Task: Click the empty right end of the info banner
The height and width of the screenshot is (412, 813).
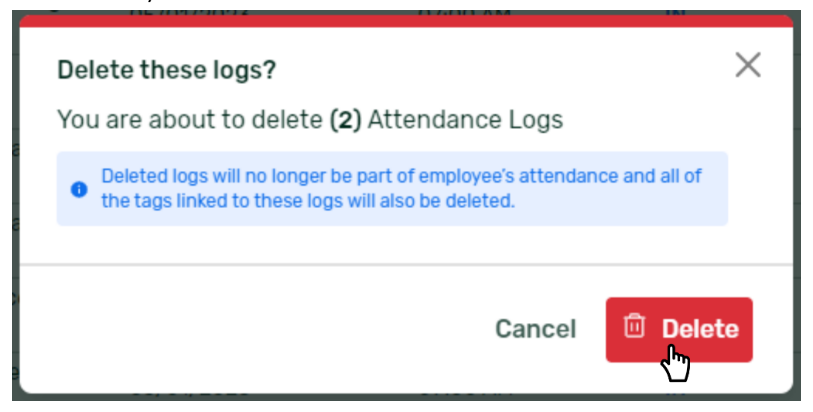Action: tap(716, 189)
